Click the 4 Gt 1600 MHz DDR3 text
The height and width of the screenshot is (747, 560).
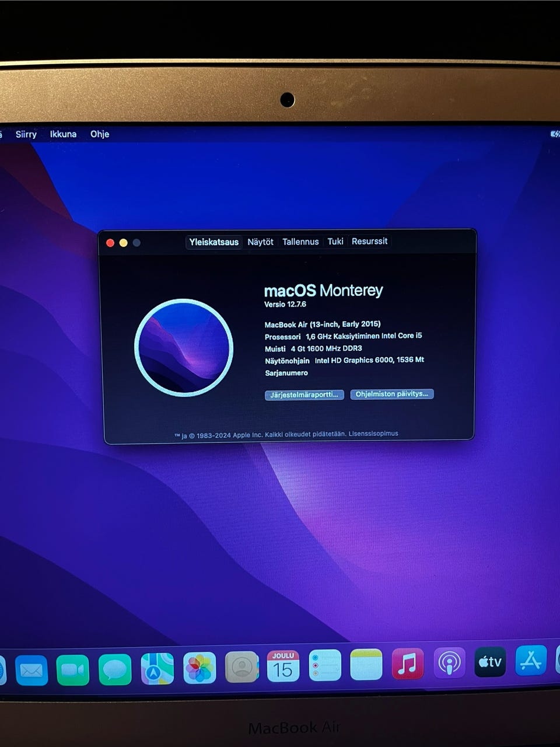(327, 348)
